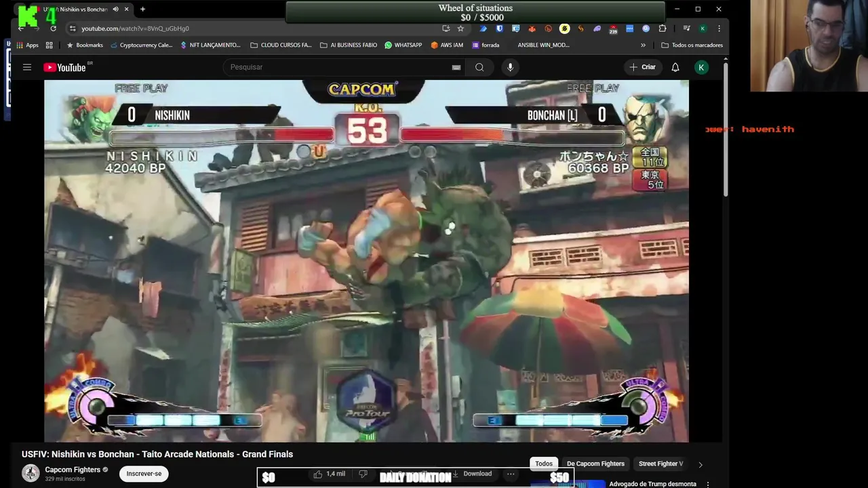
Task: View site information icon in address bar
Action: pyautogui.click(x=73, y=28)
